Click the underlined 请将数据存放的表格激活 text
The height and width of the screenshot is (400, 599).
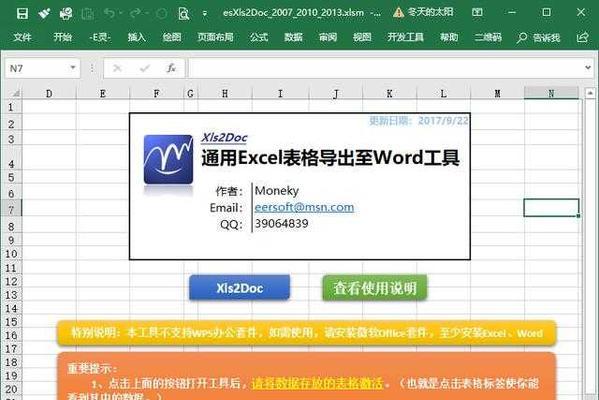point(317,383)
